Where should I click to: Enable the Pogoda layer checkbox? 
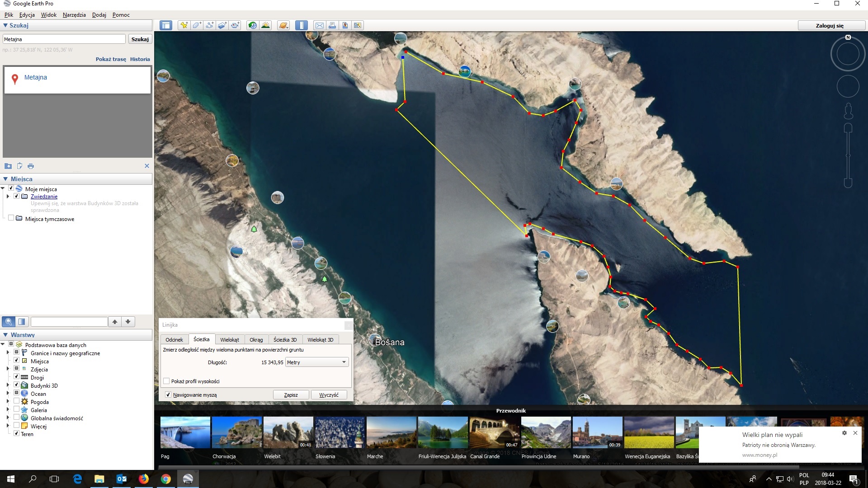click(x=17, y=401)
